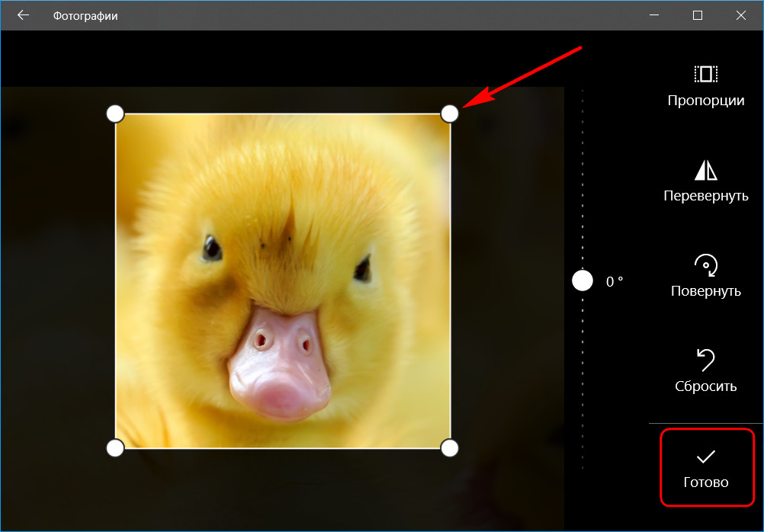Confirm the crop with Готово
Viewport: 764px width, 532px height.
pyautogui.click(x=707, y=467)
